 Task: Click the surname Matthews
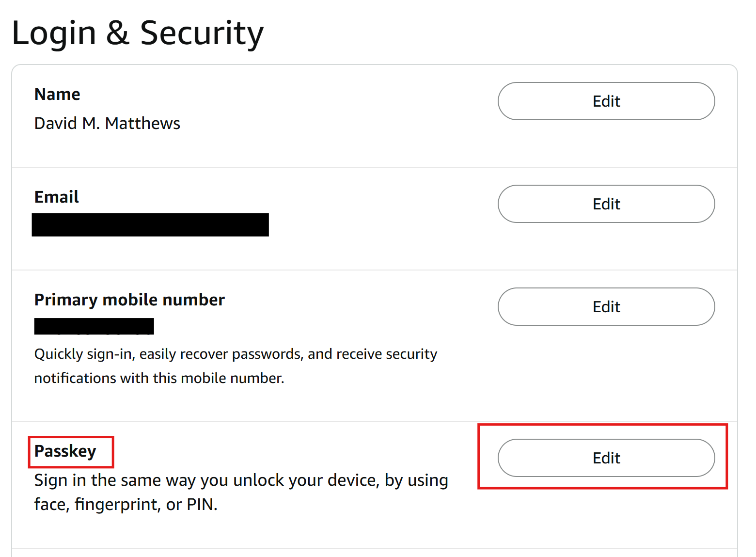(142, 124)
